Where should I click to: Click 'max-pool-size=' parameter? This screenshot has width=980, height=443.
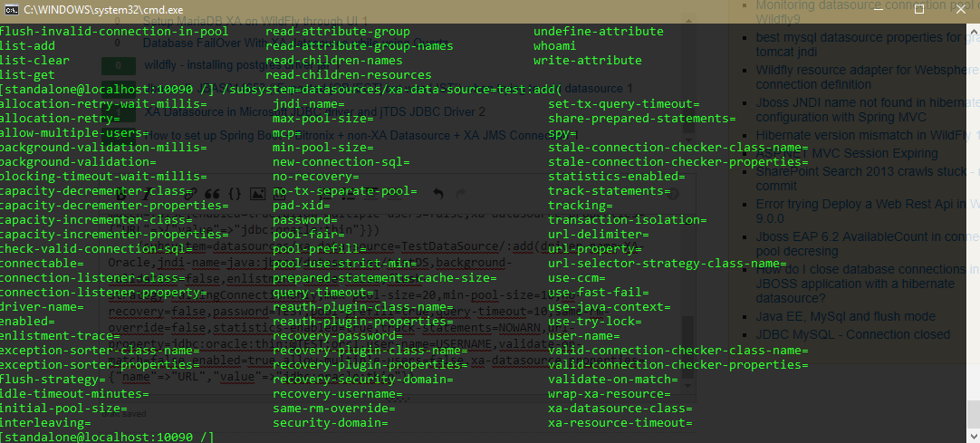click(x=323, y=118)
